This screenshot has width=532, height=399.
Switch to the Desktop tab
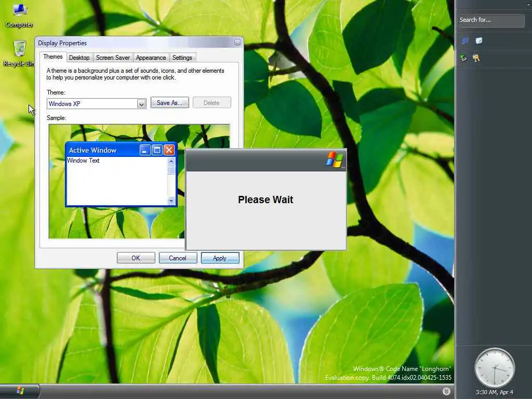tap(79, 58)
